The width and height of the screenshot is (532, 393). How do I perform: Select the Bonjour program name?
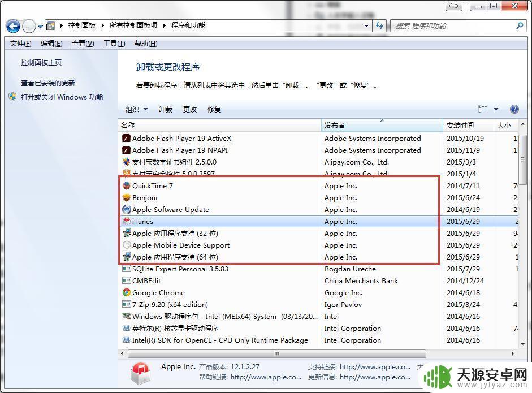coord(145,197)
